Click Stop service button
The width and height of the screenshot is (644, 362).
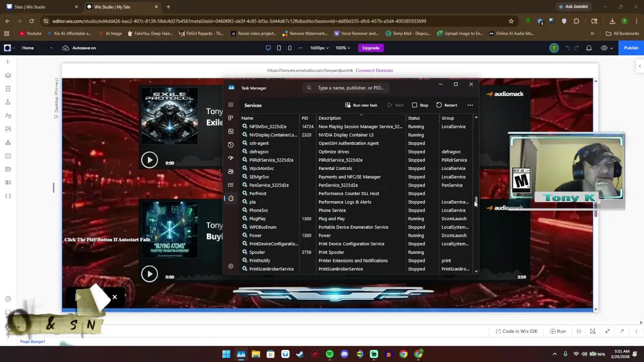point(420,105)
